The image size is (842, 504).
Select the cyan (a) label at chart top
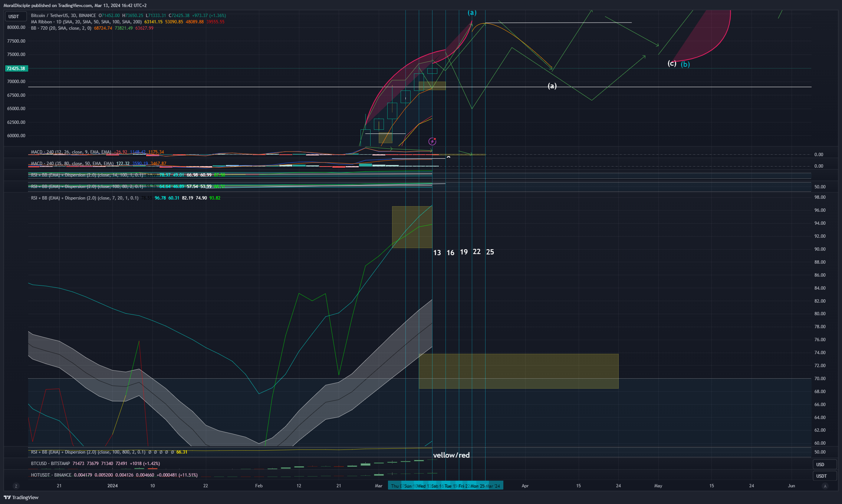[x=472, y=13]
